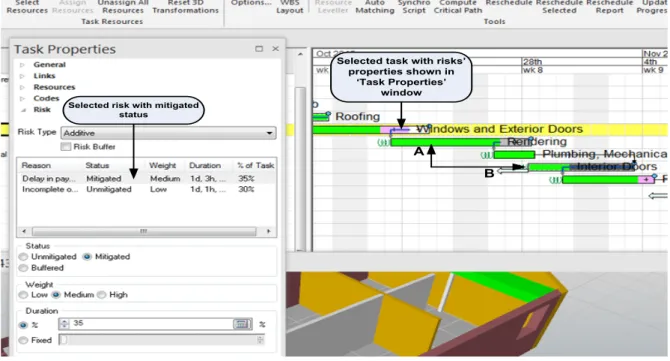
Task: Click the risk list horizontal scrollbar thumb
Action: [144, 231]
